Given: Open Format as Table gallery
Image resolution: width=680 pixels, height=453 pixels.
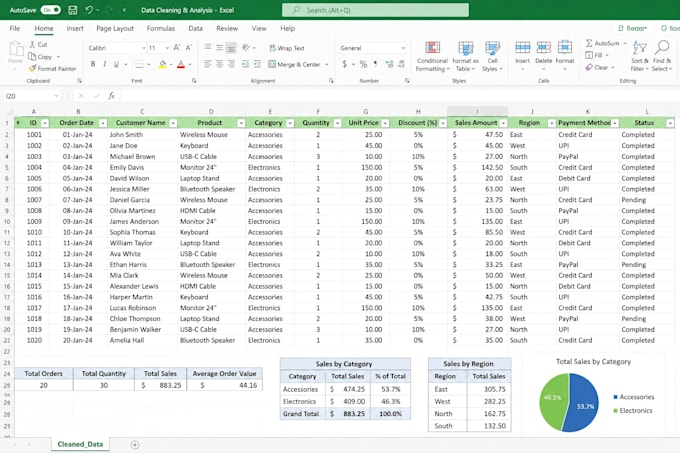Looking at the screenshot, I should (465, 57).
